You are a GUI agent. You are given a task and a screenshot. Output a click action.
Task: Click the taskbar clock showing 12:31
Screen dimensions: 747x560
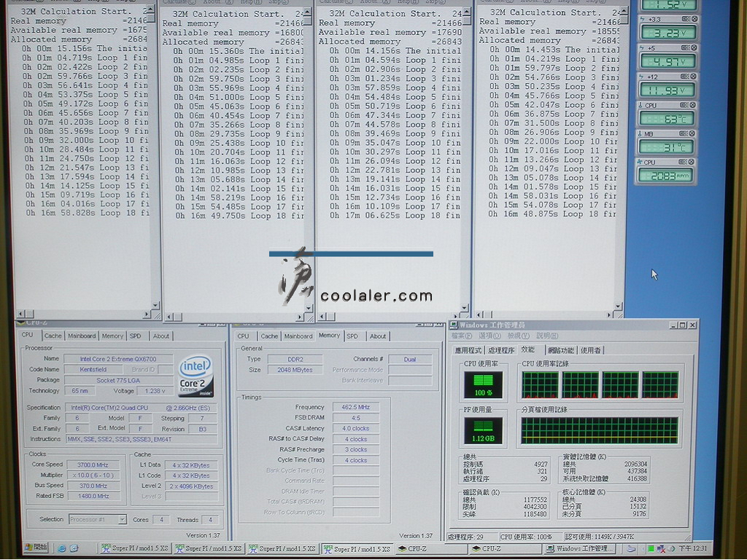(x=693, y=548)
